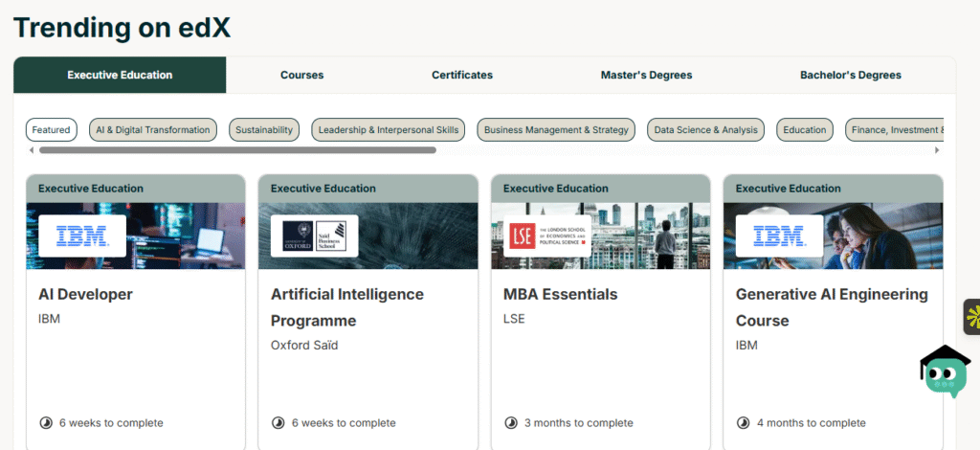
Task: Click clock icon beside 4 months to complete
Action: (743, 422)
